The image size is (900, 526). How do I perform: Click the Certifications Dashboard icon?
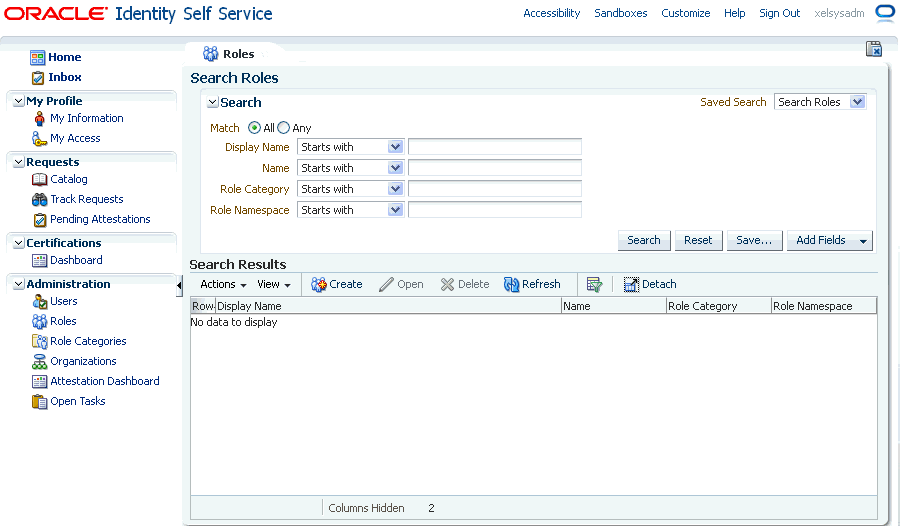(40, 261)
